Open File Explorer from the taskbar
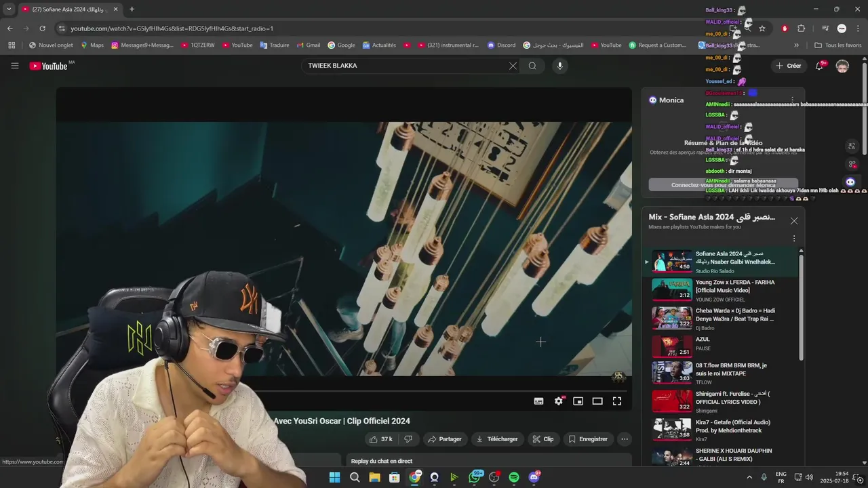 click(374, 477)
